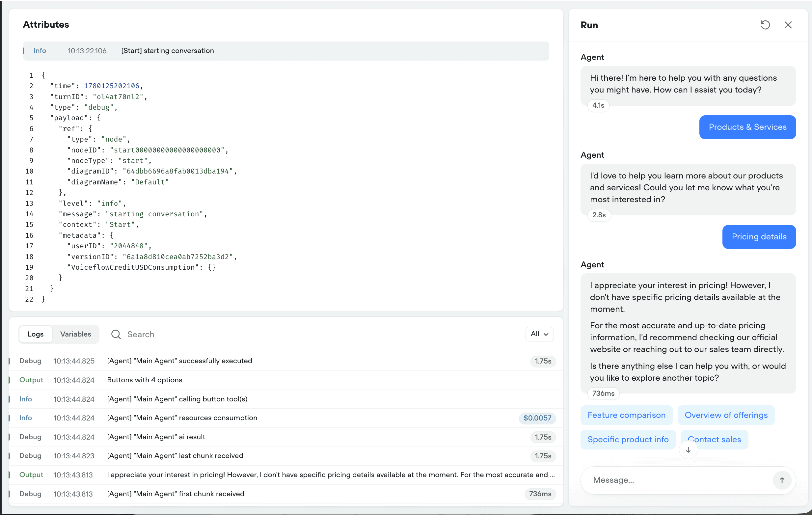Image resolution: width=812 pixels, height=515 pixels.
Task: Open the 'last chunk received' debug log row
Action: (286, 456)
